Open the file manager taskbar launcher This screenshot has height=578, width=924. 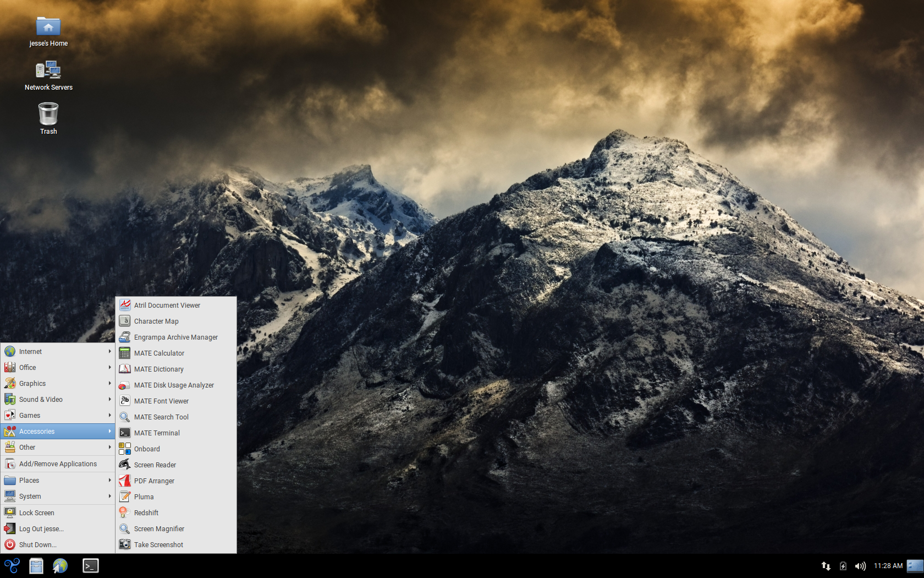pyautogui.click(x=36, y=566)
